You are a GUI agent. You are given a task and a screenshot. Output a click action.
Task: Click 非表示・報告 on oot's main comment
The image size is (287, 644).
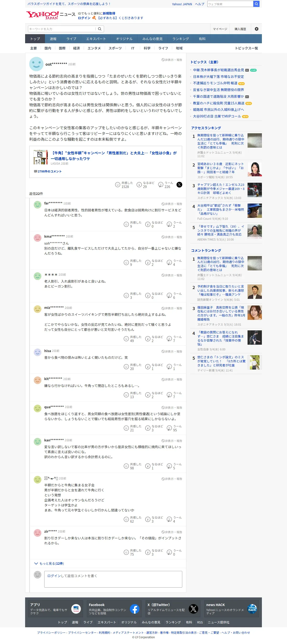pos(172,60)
